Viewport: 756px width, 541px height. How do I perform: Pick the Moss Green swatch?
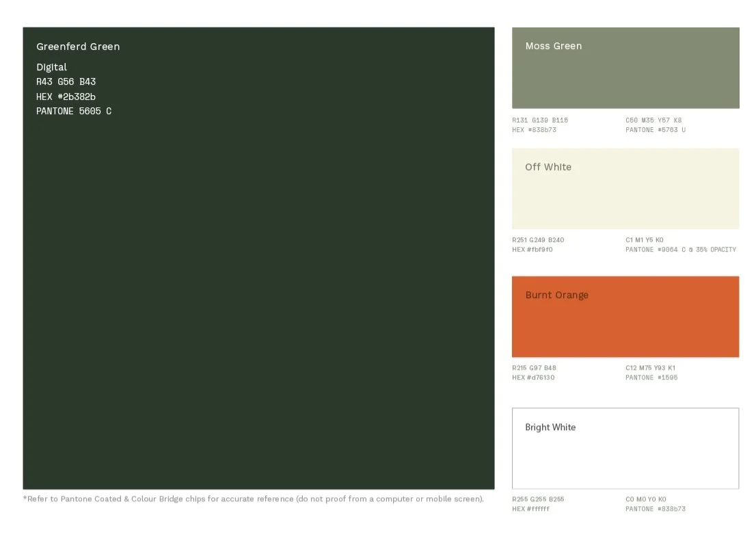(x=625, y=68)
